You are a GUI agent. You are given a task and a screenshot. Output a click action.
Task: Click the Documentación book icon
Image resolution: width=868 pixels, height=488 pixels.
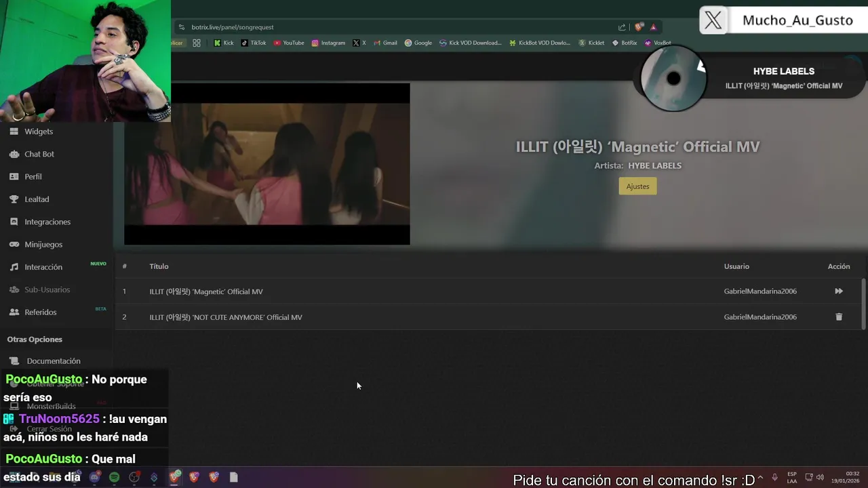point(14,361)
